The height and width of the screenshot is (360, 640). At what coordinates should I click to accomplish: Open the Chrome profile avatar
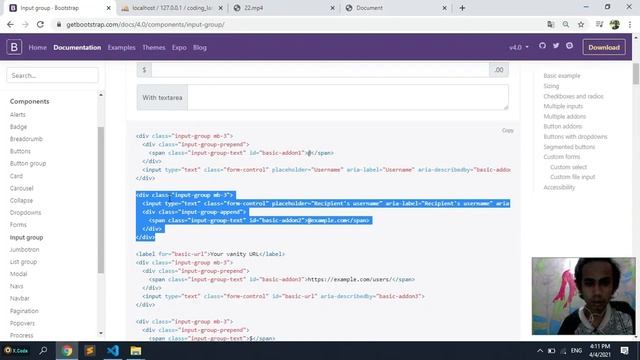pos(615,24)
